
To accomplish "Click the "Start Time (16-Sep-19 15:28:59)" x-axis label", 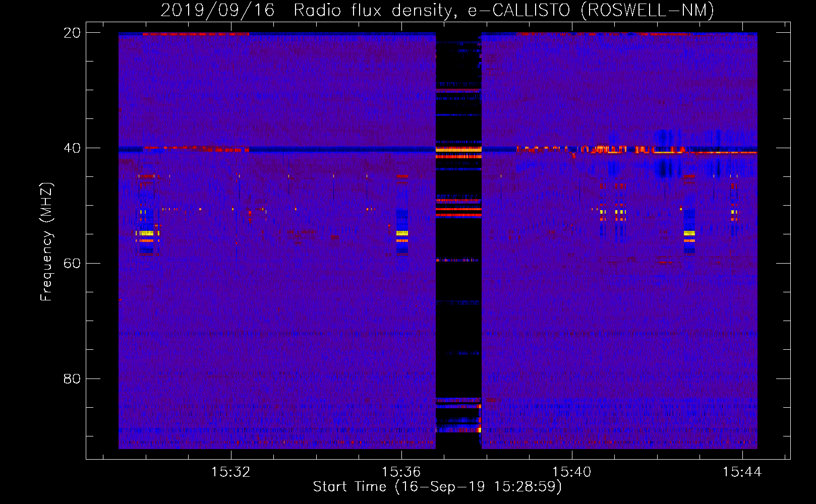I will 437,487.
